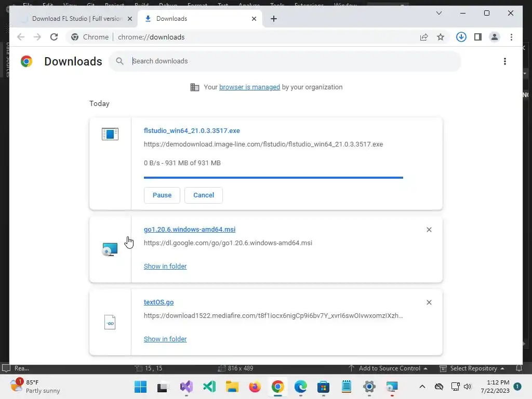Open volume control in system tray

pyautogui.click(x=468, y=387)
